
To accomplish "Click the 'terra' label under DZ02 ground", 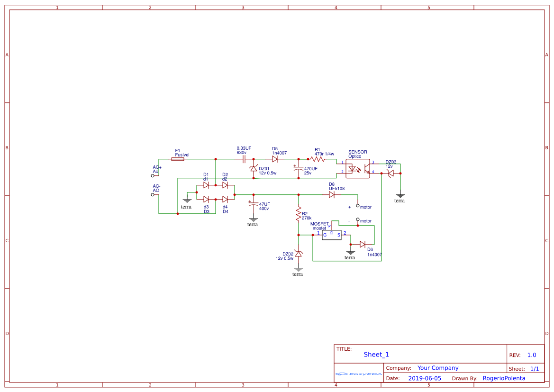I will point(298,274).
